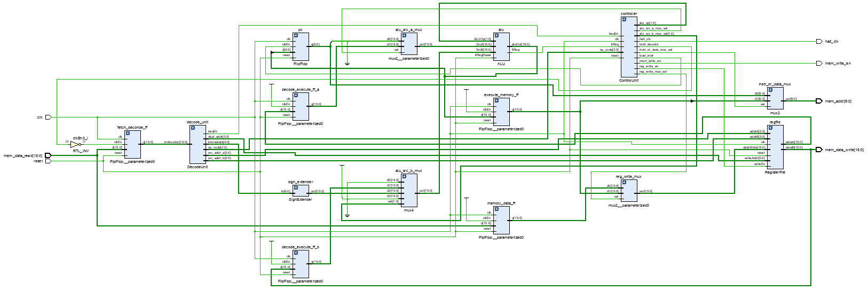Viewport: 868px width, 298px height.
Task: Click the 'dataWrite[15:0]' pin on regfile
Action: (754, 147)
